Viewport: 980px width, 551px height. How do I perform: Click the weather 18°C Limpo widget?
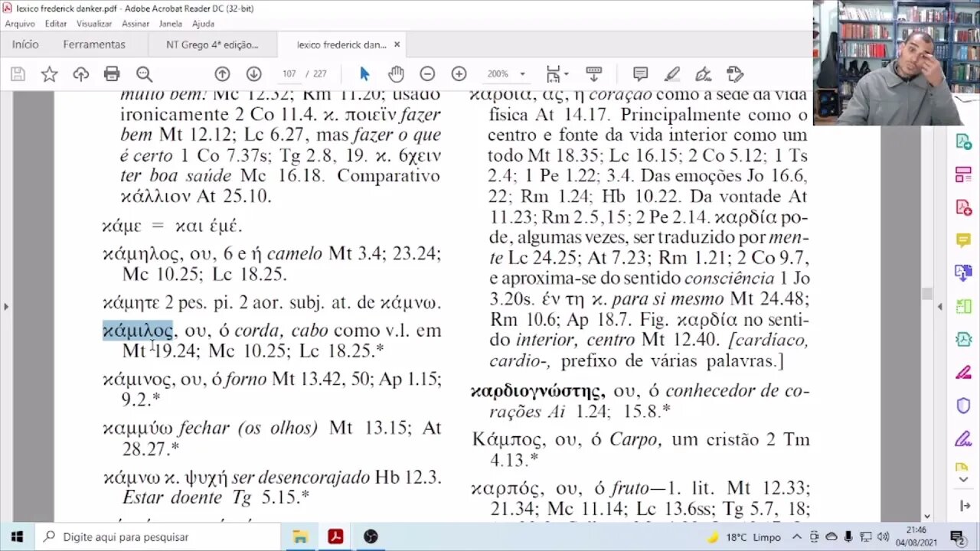(x=743, y=537)
